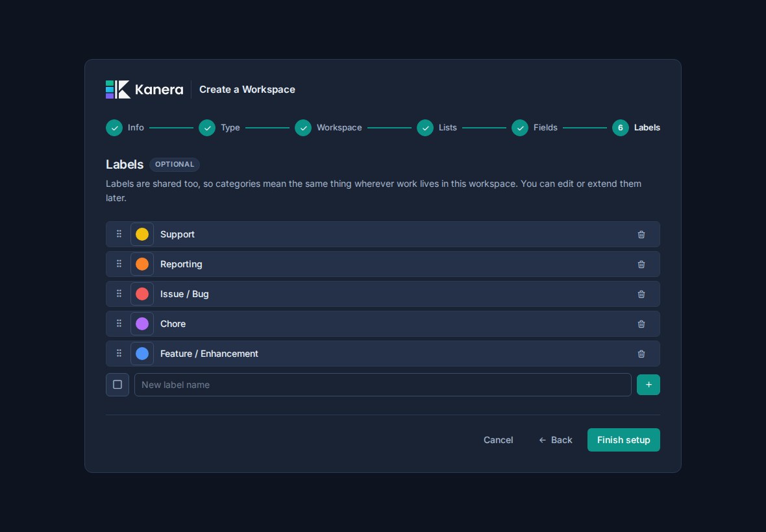The image size is (766, 532).
Task: Open yellow color swatch for Support
Action: (x=142, y=234)
